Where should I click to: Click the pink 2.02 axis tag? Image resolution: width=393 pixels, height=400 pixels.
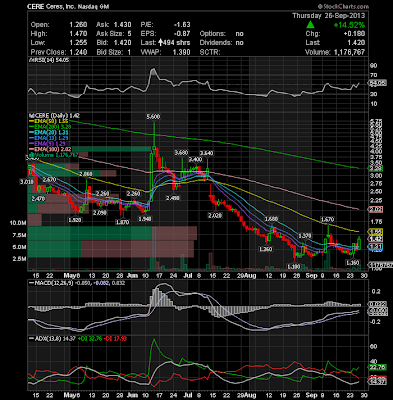tap(375, 209)
